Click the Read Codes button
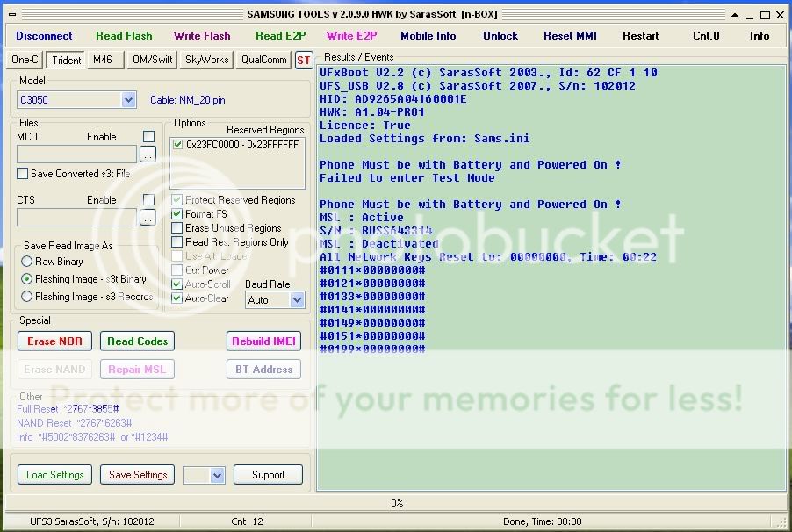This screenshot has width=792, height=532. pyautogui.click(x=137, y=341)
